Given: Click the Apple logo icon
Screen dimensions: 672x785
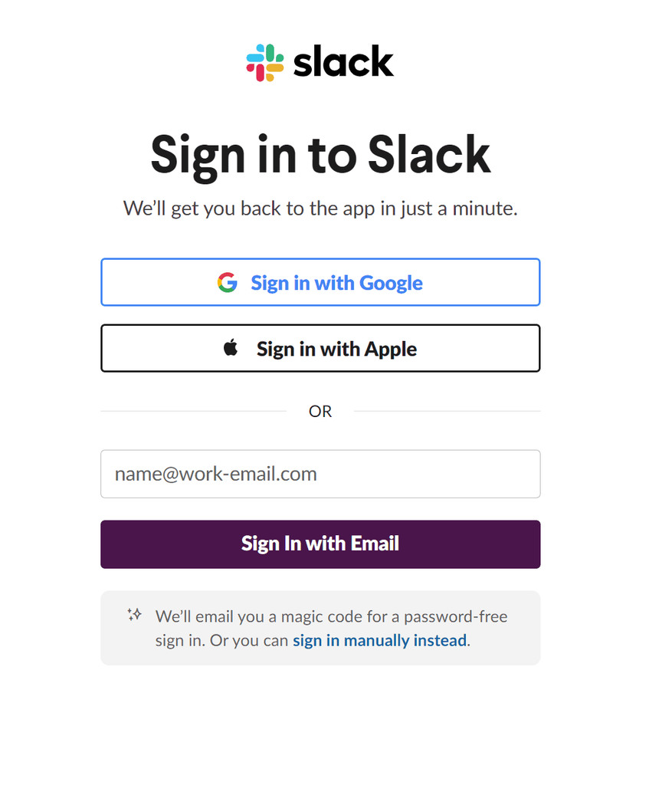Looking at the screenshot, I should 231,348.
